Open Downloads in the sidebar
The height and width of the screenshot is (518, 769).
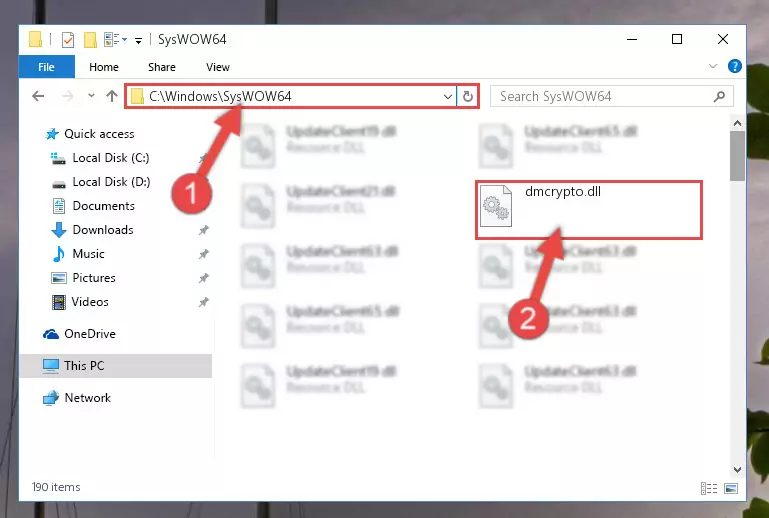point(103,230)
